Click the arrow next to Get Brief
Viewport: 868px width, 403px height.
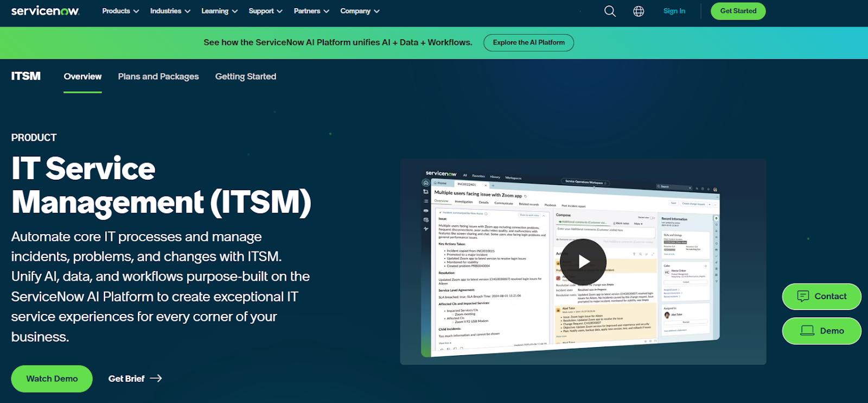pyautogui.click(x=156, y=379)
